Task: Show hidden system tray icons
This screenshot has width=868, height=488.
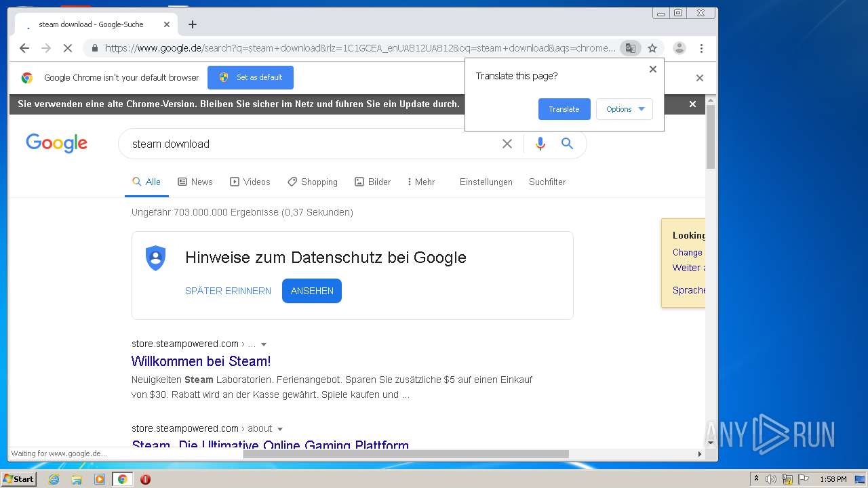Action: tap(756, 479)
